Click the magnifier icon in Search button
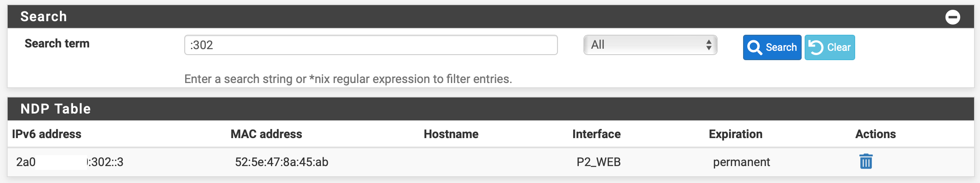This screenshot has height=183, width=980. (x=755, y=47)
